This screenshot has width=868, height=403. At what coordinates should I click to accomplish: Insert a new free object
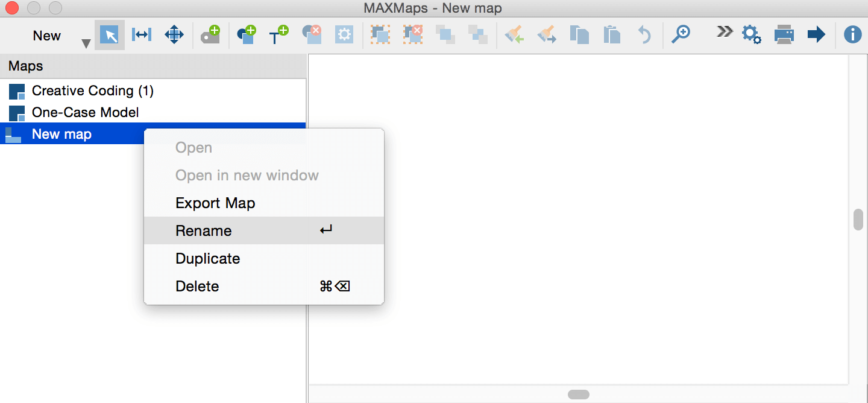[x=247, y=35]
